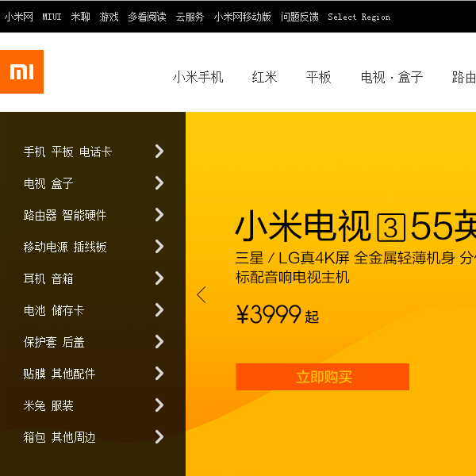Expand 箱包 其他周边 chevron

click(x=159, y=437)
